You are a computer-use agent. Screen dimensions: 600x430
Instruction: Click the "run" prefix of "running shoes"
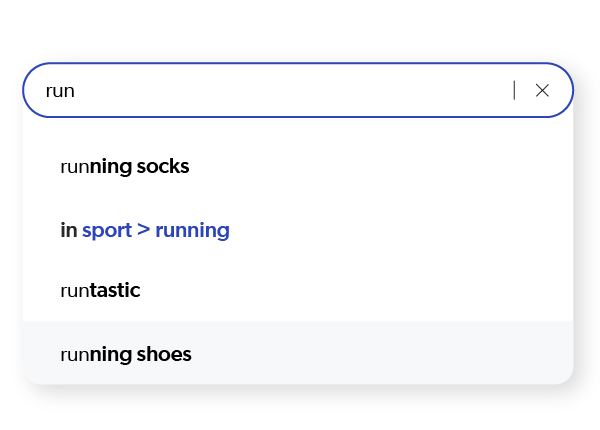click(x=74, y=355)
